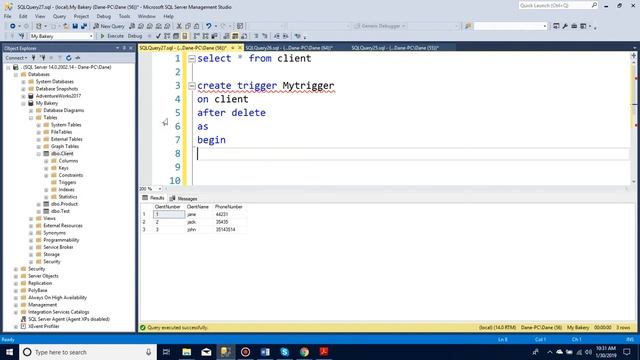Click the Parse checkmark icon
Viewport: 640px width, 360px height.
158,36
